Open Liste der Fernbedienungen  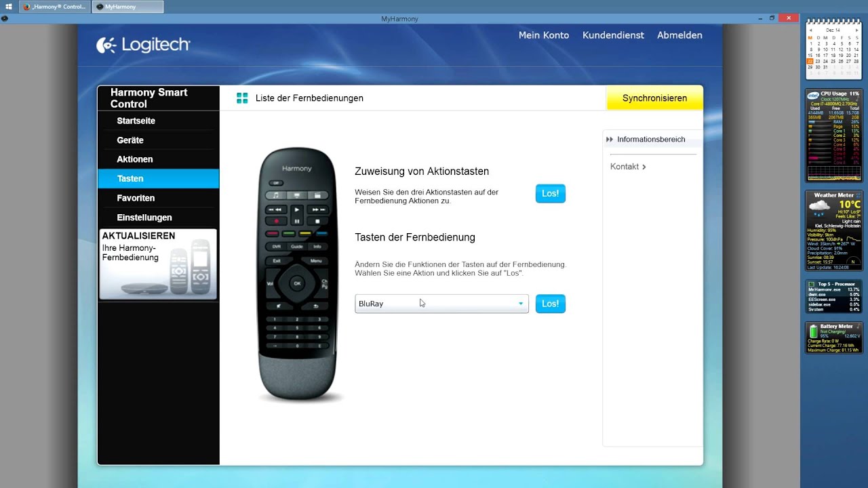(x=309, y=98)
